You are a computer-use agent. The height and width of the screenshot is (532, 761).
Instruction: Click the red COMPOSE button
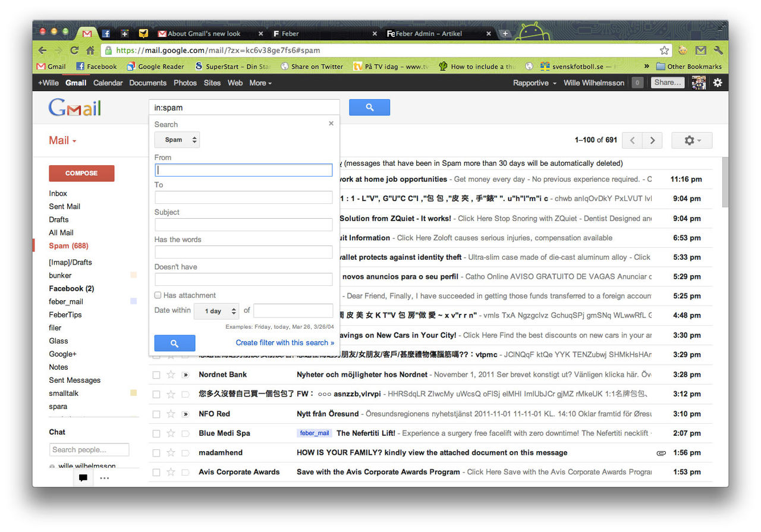coord(81,173)
